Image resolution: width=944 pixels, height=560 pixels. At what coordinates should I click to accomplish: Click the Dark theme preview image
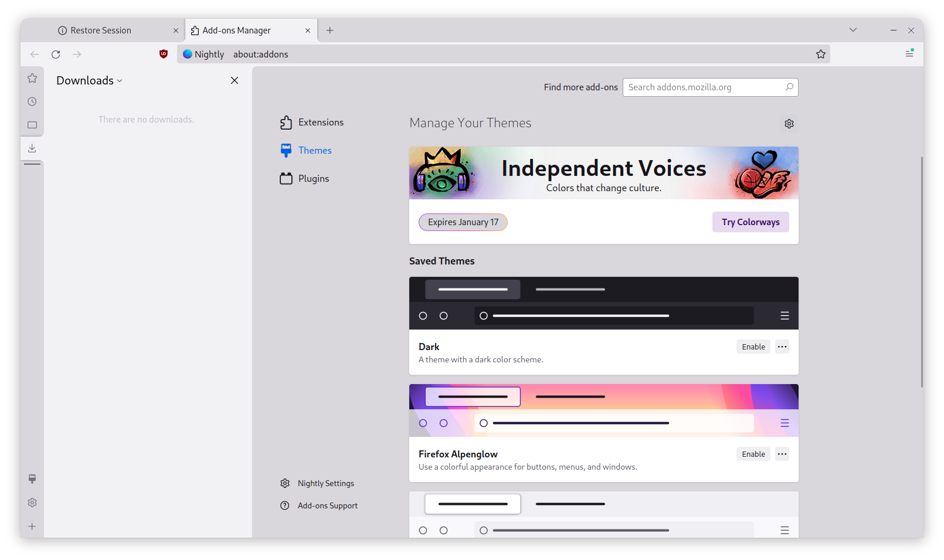tap(604, 303)
